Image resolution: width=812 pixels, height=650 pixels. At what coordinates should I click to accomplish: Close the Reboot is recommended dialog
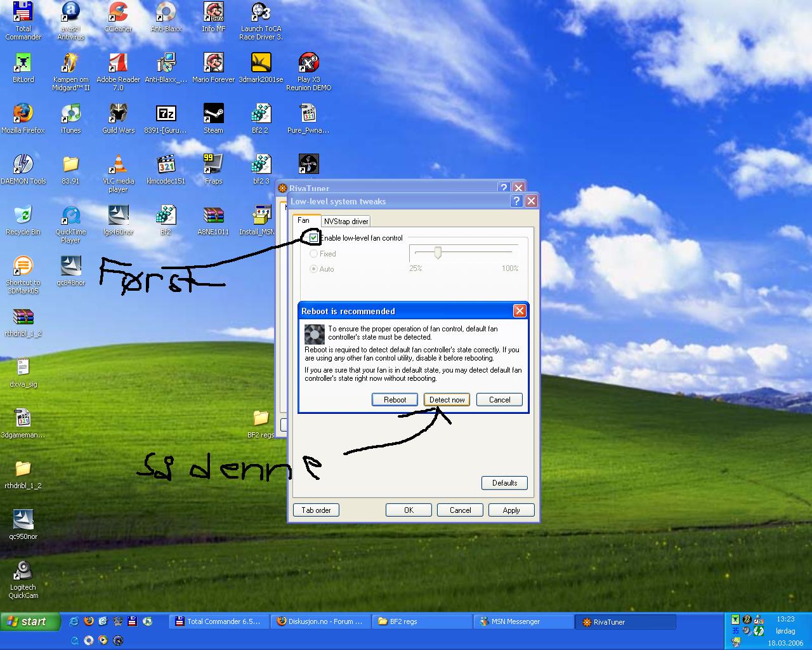pyautogui.click(x=520, y=311)
